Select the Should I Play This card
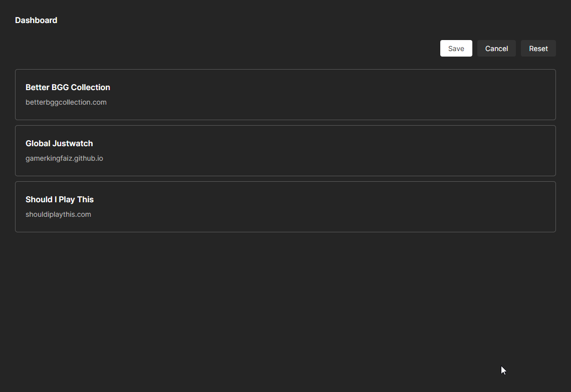The width and height of the screenshot is (571, 392). click(285, 207)
